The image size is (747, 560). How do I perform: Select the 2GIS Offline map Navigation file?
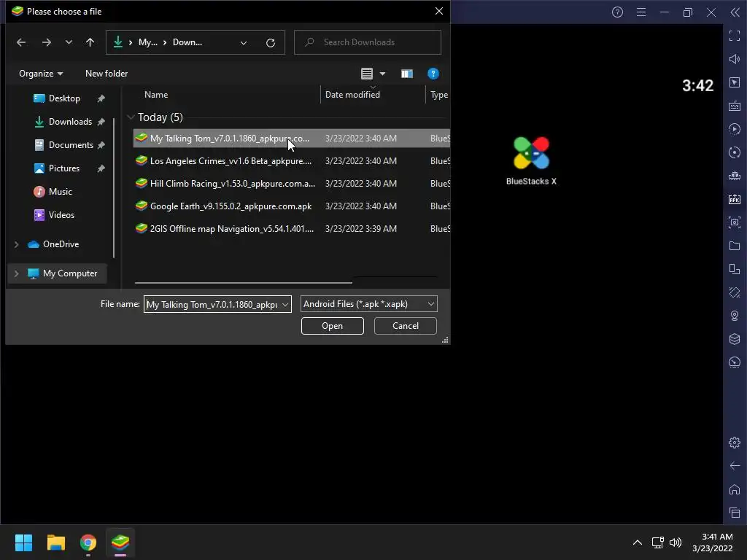point(292,229)
